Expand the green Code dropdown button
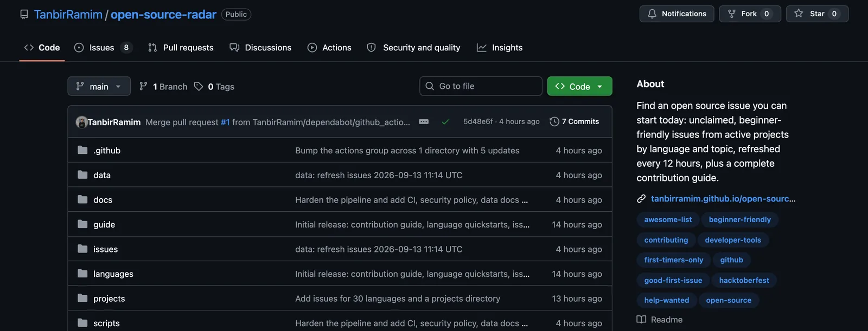Viewport: 868px width, 331px height. pos(579,86)
